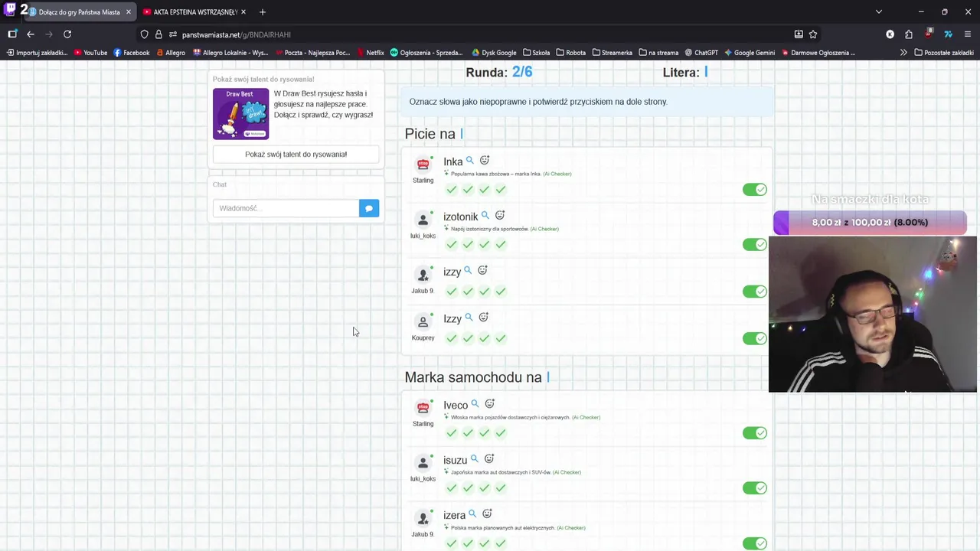
Task: Select the Państwa Miasta game tab
Action: (x=78, y=11)
